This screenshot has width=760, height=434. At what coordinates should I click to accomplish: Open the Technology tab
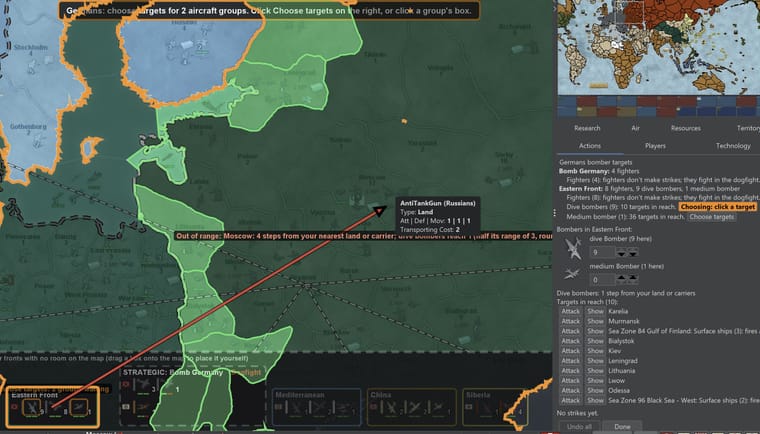pyautogui.click(x=733, y=146)
